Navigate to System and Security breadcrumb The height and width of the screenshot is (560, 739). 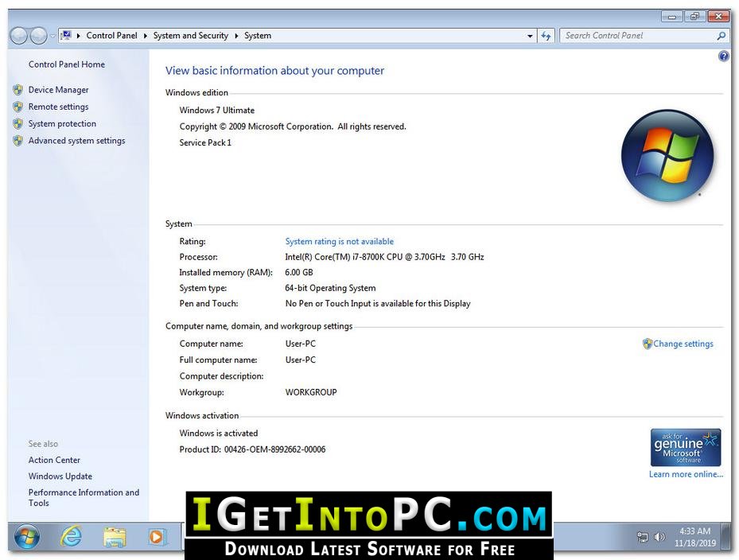pyautogui.click(x=191, y=36)
